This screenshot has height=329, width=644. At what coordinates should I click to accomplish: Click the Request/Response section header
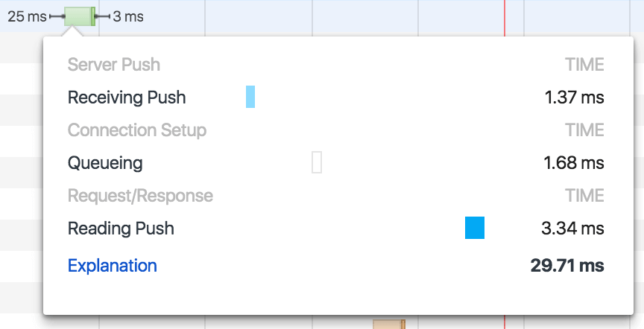(140, 196)
